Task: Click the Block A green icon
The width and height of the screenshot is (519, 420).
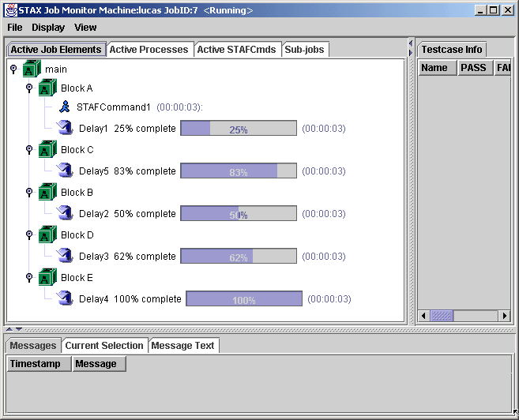Action: point(47,88)
